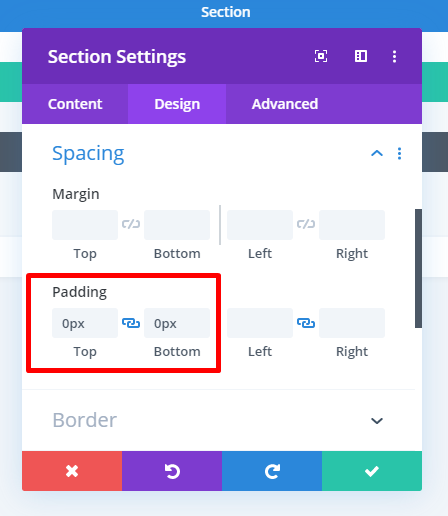Discard changes with the red X button
This screenshot has width=448, height=516.
pos(72,471)
